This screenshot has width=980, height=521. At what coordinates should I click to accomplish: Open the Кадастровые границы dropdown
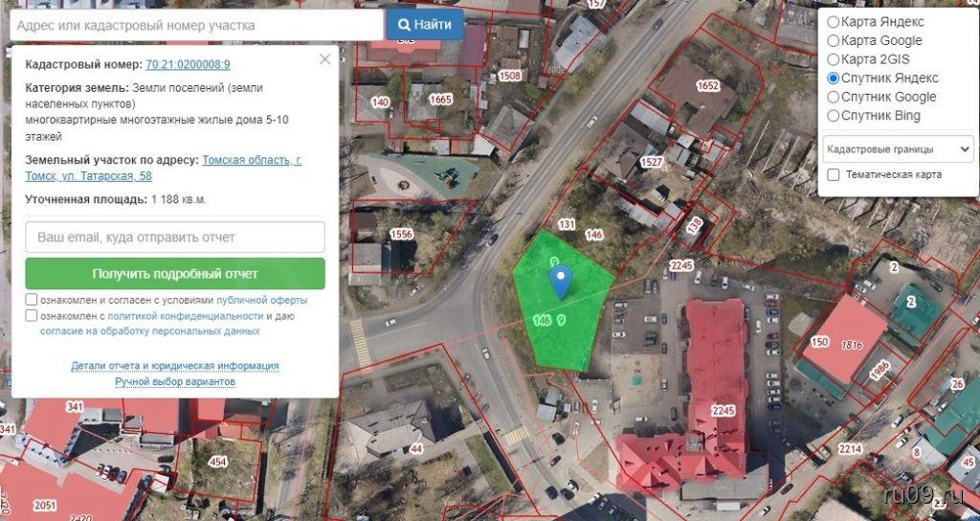(x=898, y=149)
